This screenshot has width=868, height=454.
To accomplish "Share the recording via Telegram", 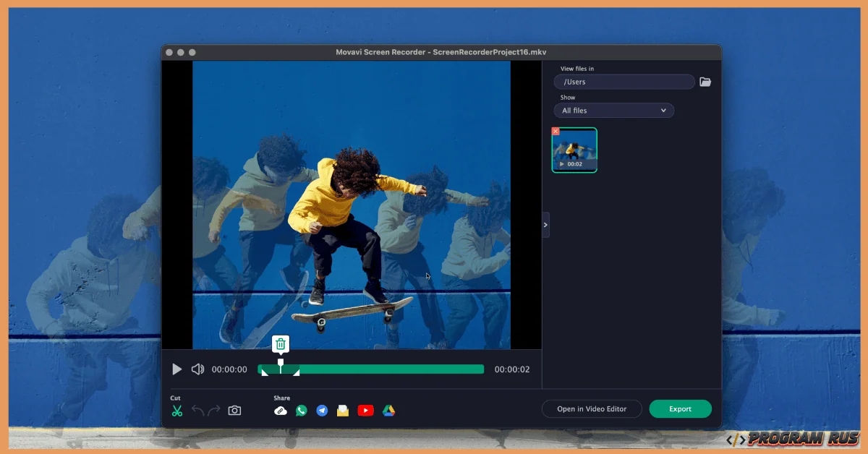I will (x=321, y=410).
